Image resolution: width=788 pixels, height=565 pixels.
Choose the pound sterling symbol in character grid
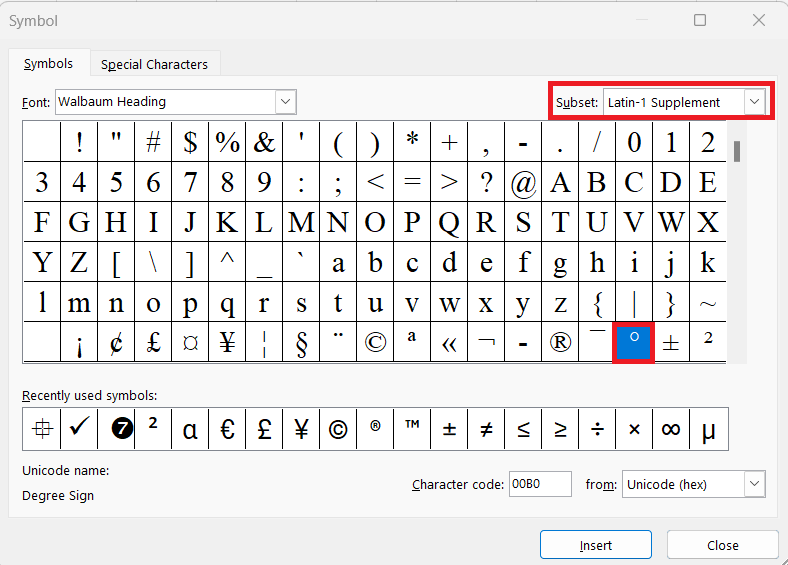pos(153,342)
